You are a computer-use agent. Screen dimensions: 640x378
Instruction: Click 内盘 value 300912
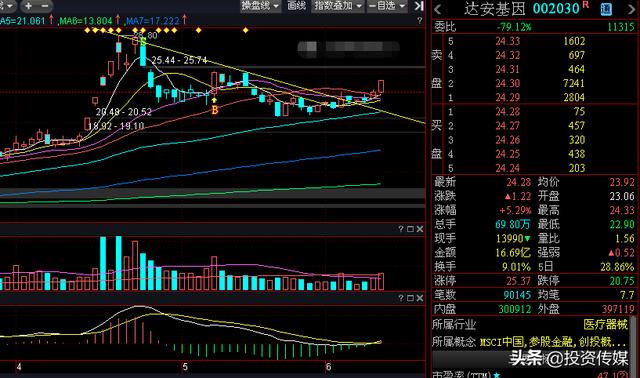pyautogui.click(x=515, y=309)
